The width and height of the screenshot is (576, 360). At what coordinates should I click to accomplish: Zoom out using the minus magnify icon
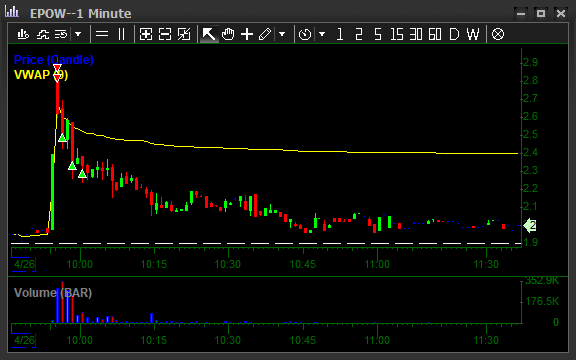click(165, 34)
